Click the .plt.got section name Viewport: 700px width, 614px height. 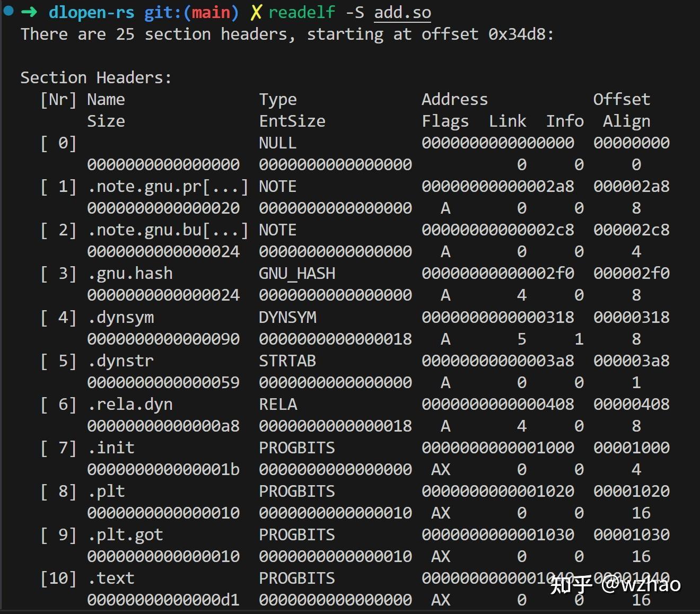point(126,535)
